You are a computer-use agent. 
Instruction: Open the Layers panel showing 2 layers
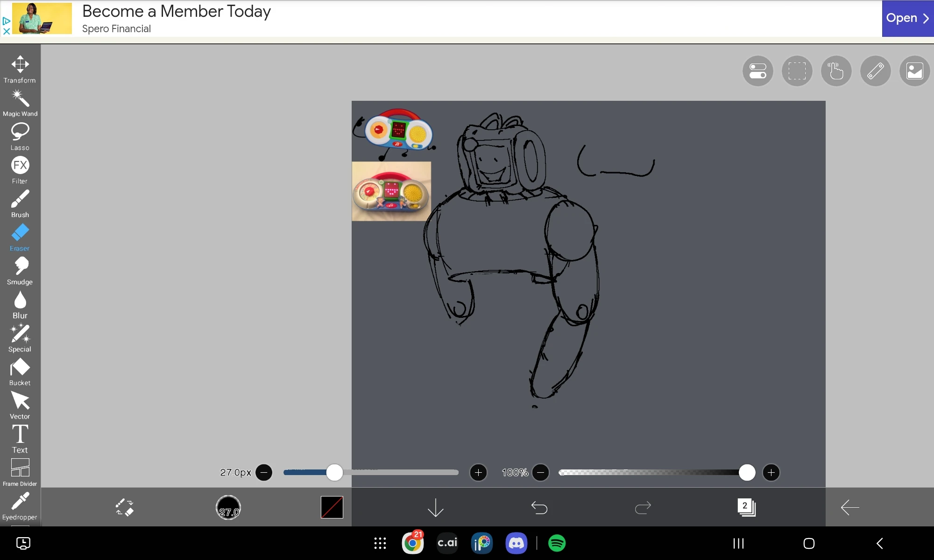pos(746,507)
